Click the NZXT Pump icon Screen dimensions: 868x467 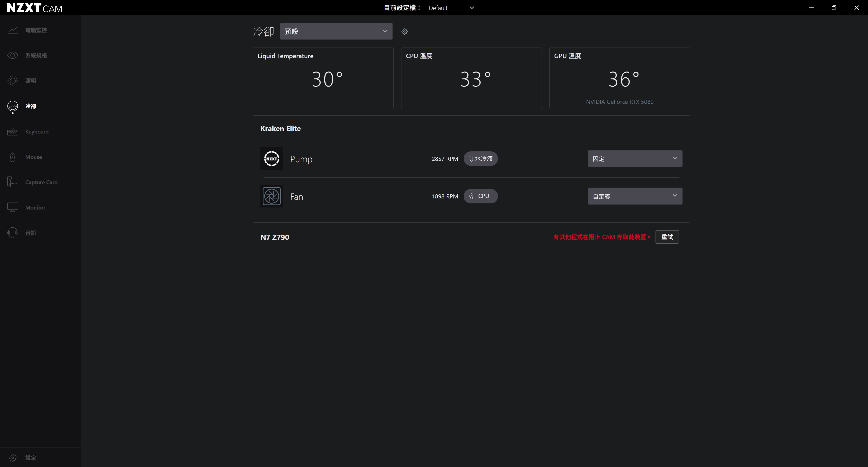(271, 159)
